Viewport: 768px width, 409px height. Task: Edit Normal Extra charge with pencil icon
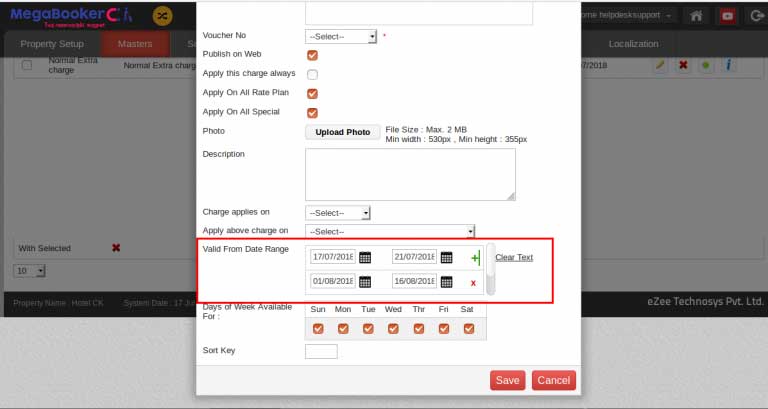pyautogui.click(x=660, y=65)
